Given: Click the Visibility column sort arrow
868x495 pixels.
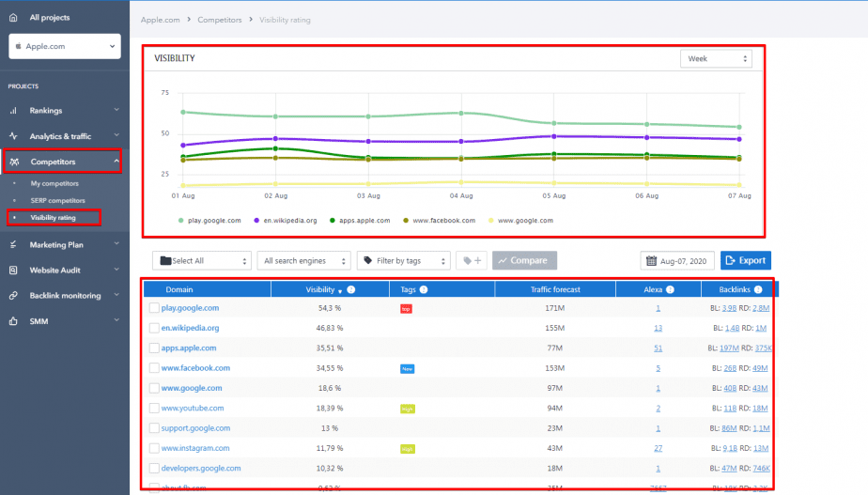Looking at the screenshot, I should point(340,290).
